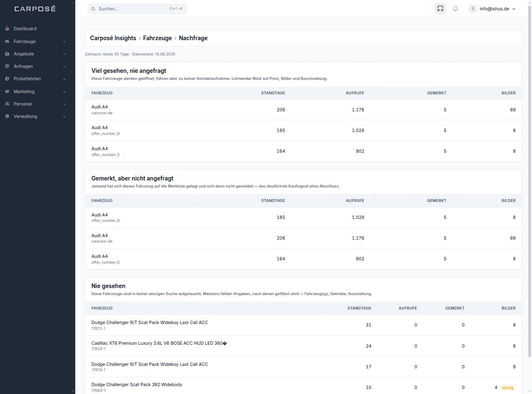Go to Carposé Insights breadcrumb
The height and width of the screenshot is (394, 532).
[113, 38]
